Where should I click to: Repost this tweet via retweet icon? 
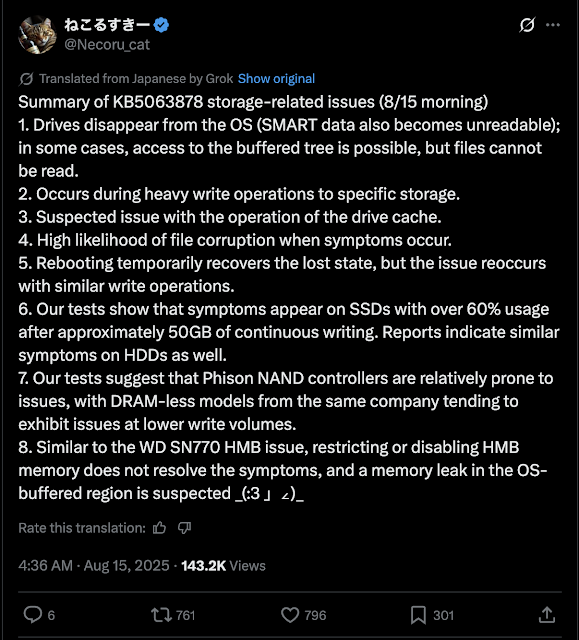162,615
